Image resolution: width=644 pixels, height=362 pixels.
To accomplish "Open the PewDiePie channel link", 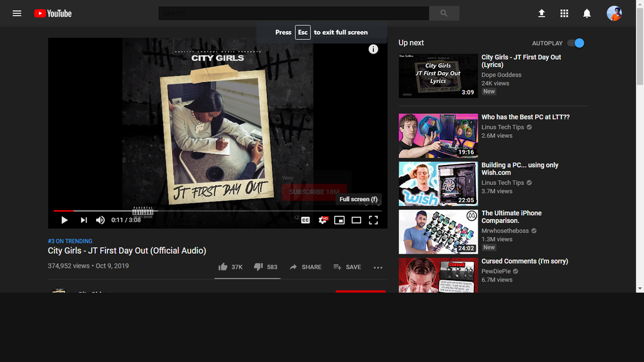I will click(x=496, y=271).
